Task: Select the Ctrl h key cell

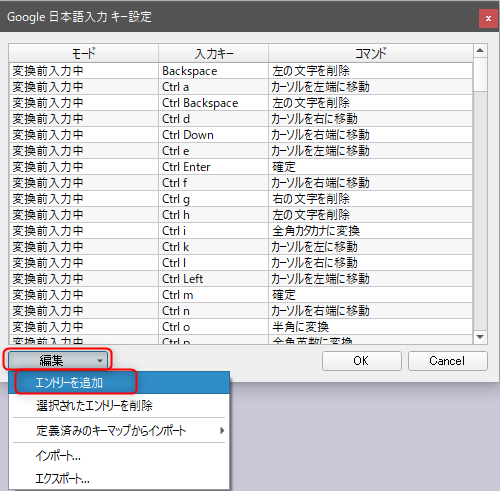Action: tap(214, 215)
